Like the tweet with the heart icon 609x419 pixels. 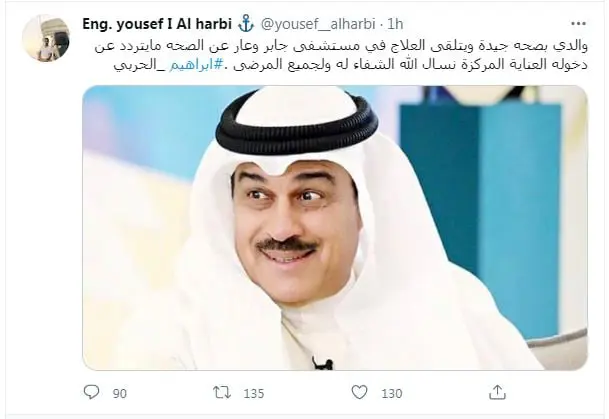(359, 392)
